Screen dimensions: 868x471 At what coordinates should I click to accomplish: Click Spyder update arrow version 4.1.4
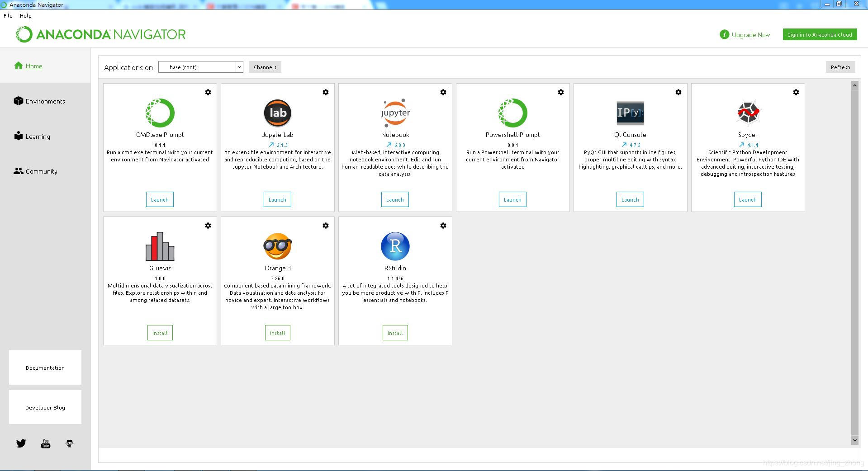click(749, 145)
